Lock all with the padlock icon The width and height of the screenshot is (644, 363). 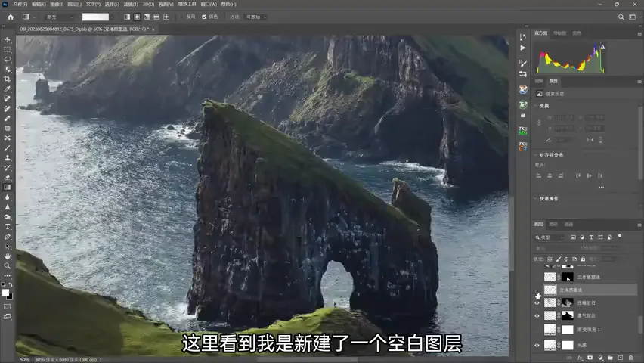pos(583,259)
